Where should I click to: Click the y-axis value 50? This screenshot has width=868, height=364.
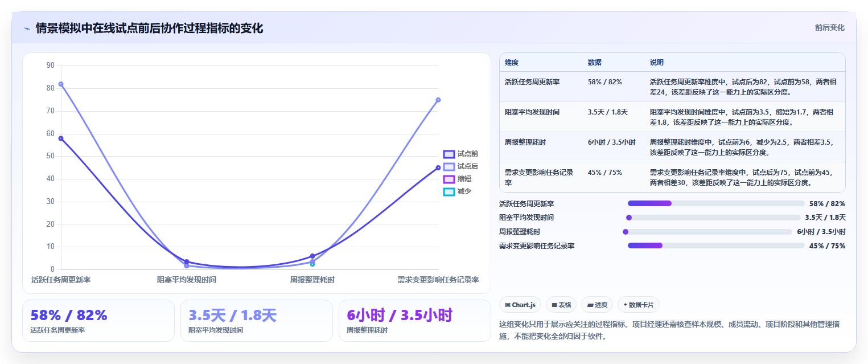pos(51,156)
